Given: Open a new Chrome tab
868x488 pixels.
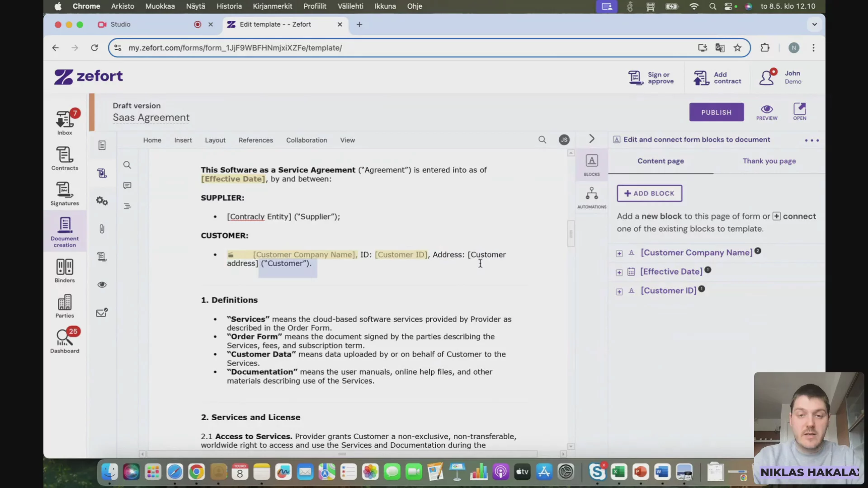Looking at the screenshot, I should pyautogui.click(x=359, y=24).
